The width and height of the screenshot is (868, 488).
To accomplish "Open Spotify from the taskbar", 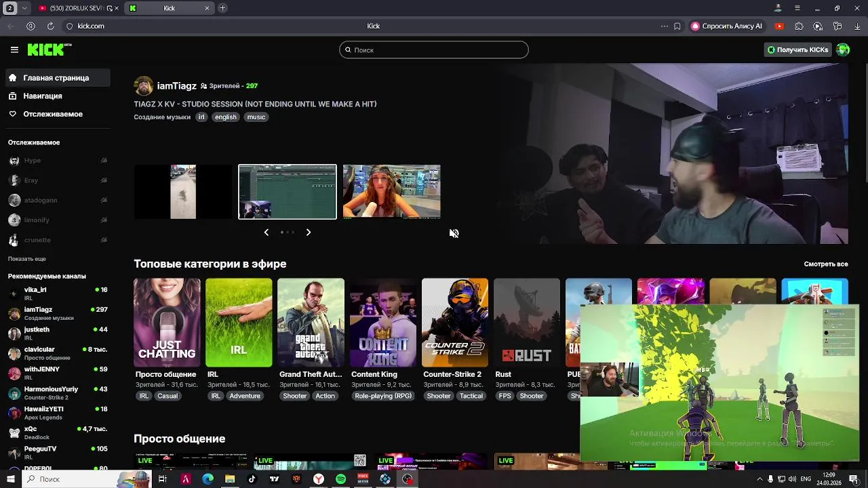I will tap(340, 479).
